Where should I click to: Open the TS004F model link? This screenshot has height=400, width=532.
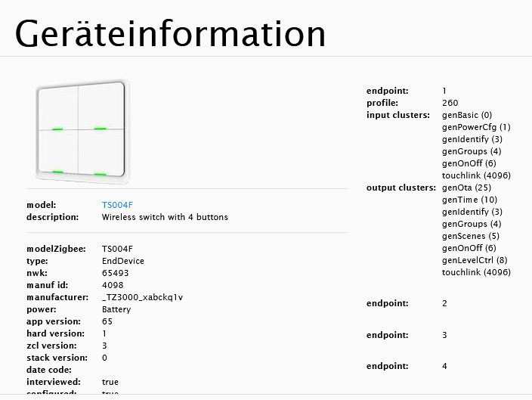(x=117, y=205)
